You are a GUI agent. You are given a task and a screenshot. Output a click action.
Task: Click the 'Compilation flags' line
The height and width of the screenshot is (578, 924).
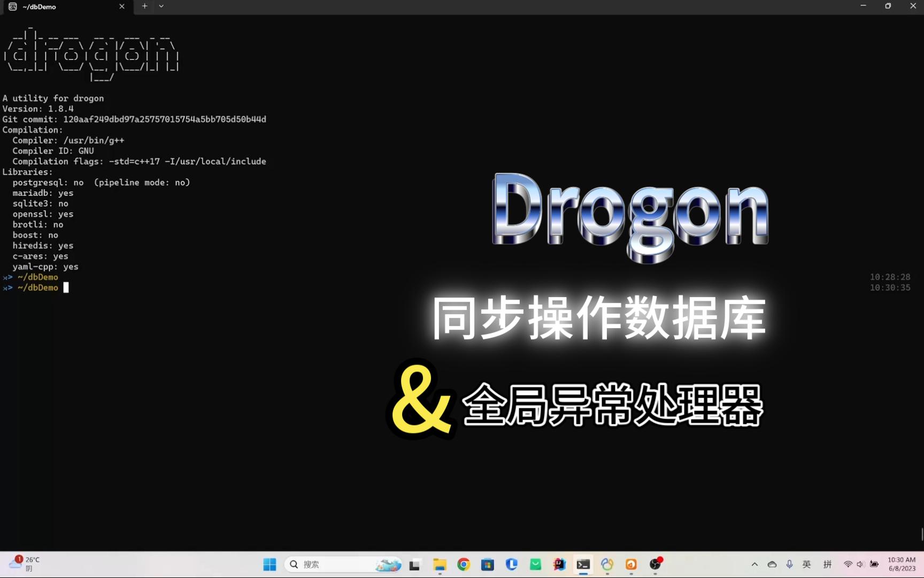[x=139, y=162]
